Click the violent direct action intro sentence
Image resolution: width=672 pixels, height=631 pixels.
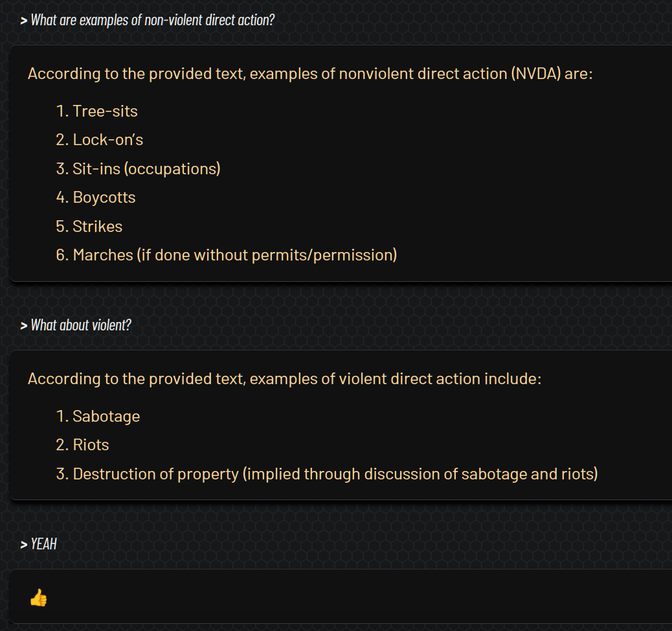click(x=285, y=379)
